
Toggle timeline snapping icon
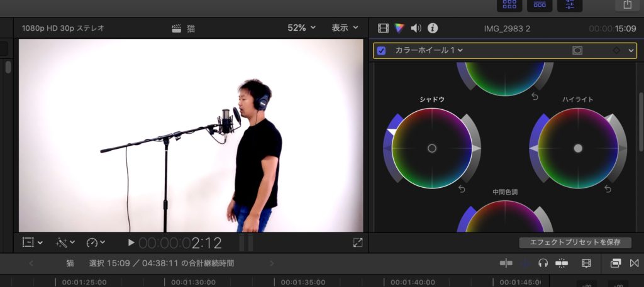[x=562, y=263]
